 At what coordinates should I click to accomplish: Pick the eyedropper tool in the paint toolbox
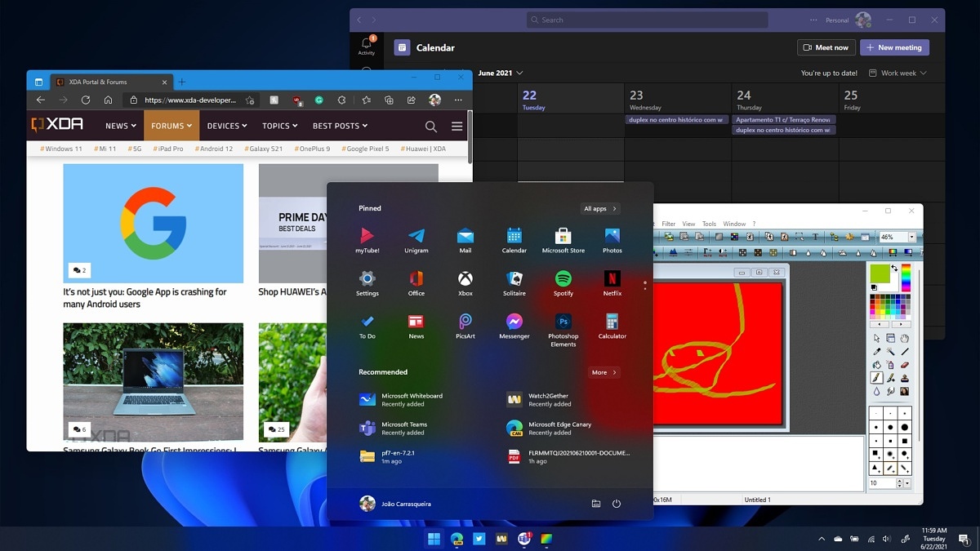pyautogui.click(x=877, y=352)
